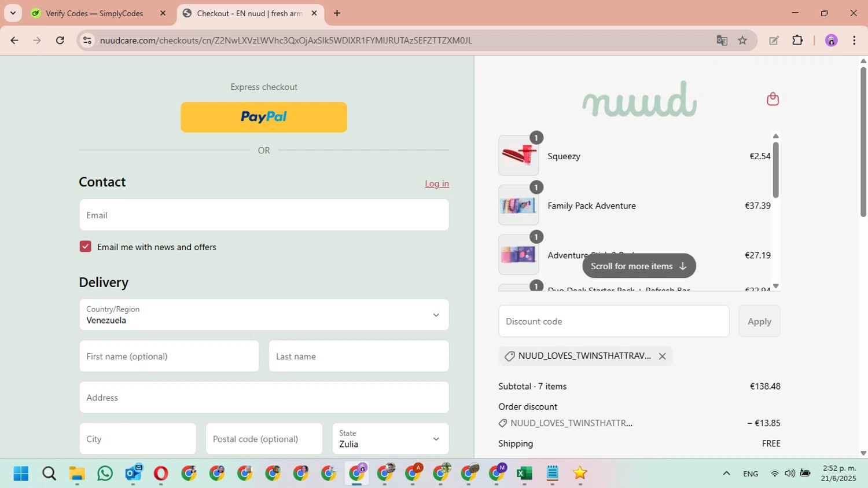868x488 pixels.
Task: Click the page scrollbar down arrow
Action: 863,453
